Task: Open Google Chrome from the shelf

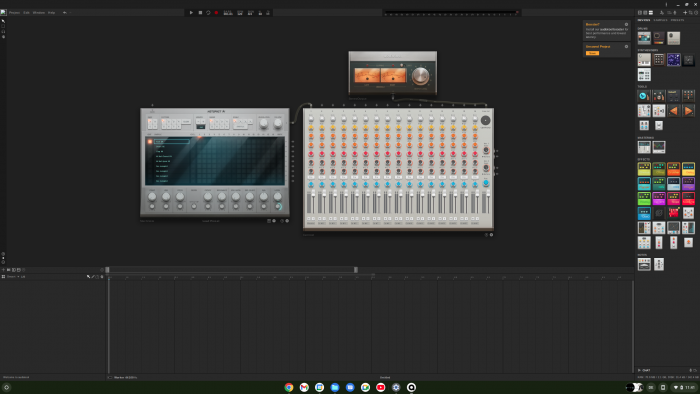Action: 289,387
